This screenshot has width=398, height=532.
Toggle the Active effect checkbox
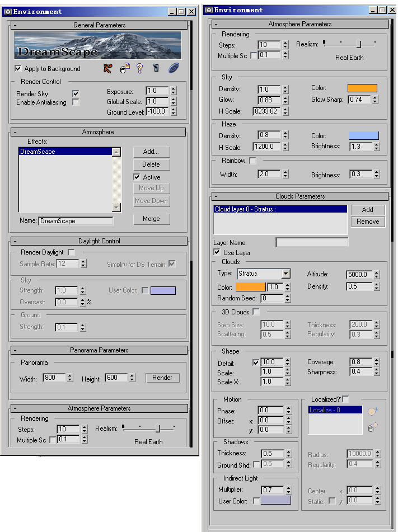pyautogui.click(x=137, y=177)
